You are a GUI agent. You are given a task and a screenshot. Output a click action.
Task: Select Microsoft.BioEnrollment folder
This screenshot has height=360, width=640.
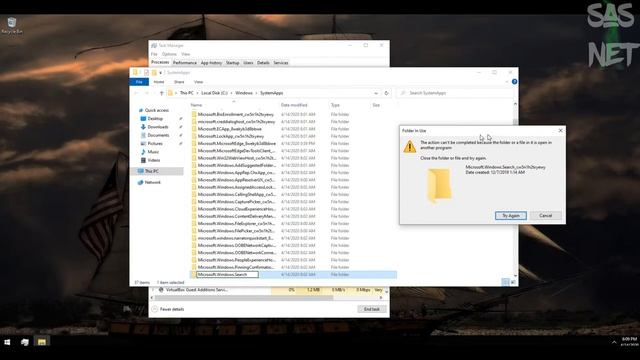click(x=236, y=114)
